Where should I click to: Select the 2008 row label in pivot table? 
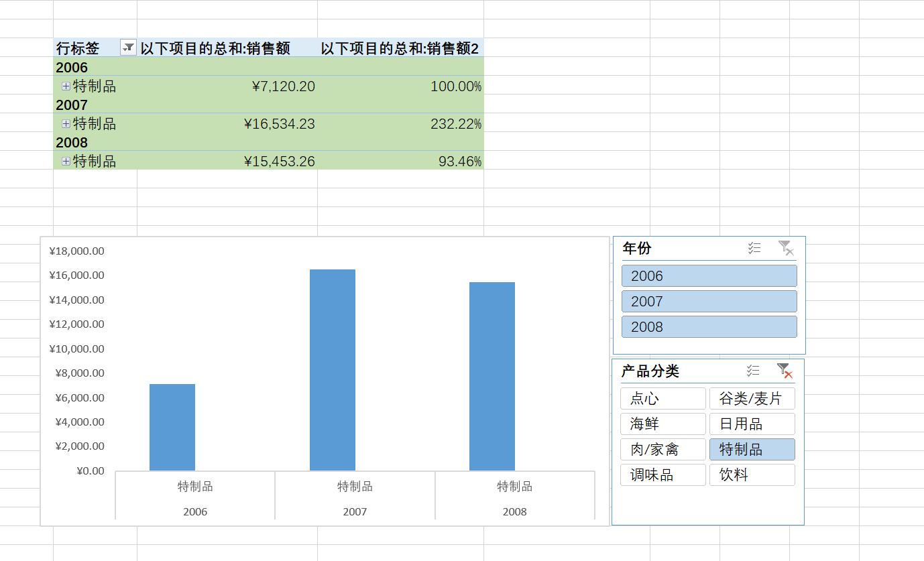pyautogui.click(x=72, y=142)
